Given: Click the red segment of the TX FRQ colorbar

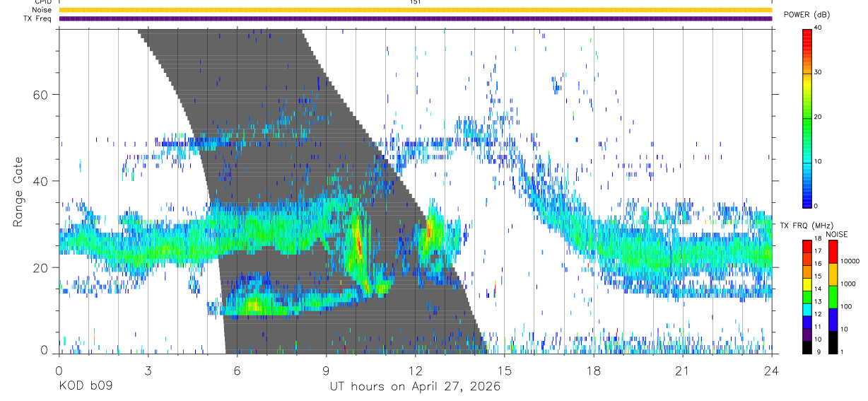Looking at the screenshot, I should (807, 246).
